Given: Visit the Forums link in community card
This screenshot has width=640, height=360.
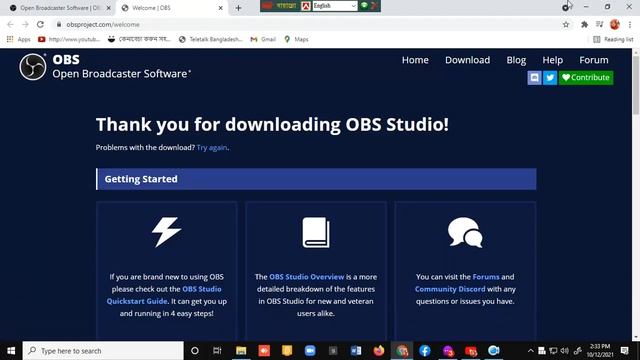Looking at the screenshot, I should [486, 277].
